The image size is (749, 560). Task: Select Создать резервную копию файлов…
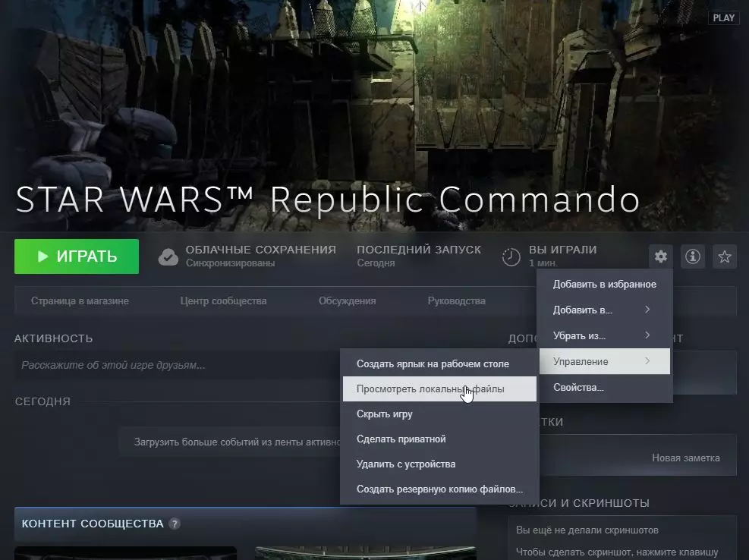tap(439, 489)
